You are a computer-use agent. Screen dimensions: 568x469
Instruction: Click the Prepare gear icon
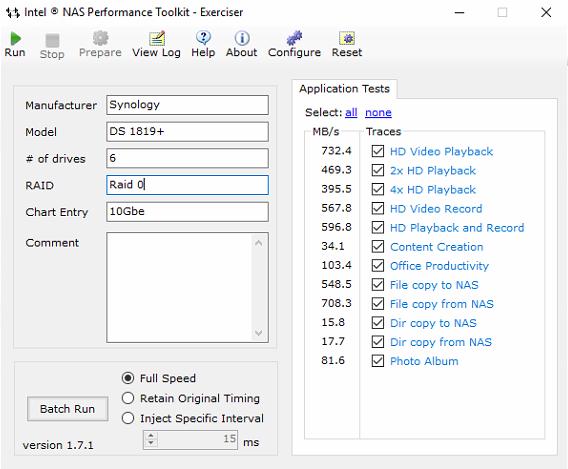click(x=100, y=38)
